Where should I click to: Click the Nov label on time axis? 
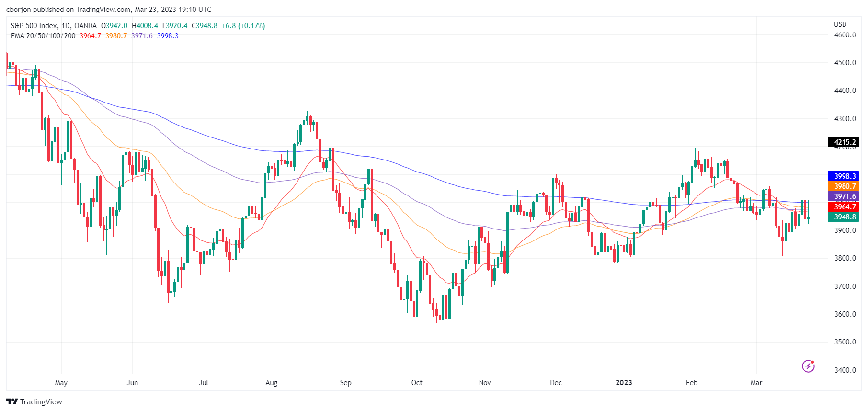[x=485, y=383]
